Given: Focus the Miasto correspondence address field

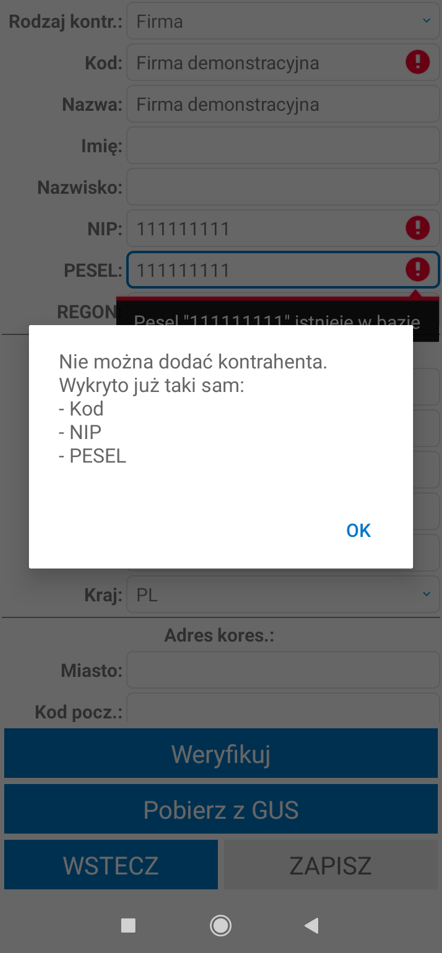Looking at the screenshot, I should point(283,670).
